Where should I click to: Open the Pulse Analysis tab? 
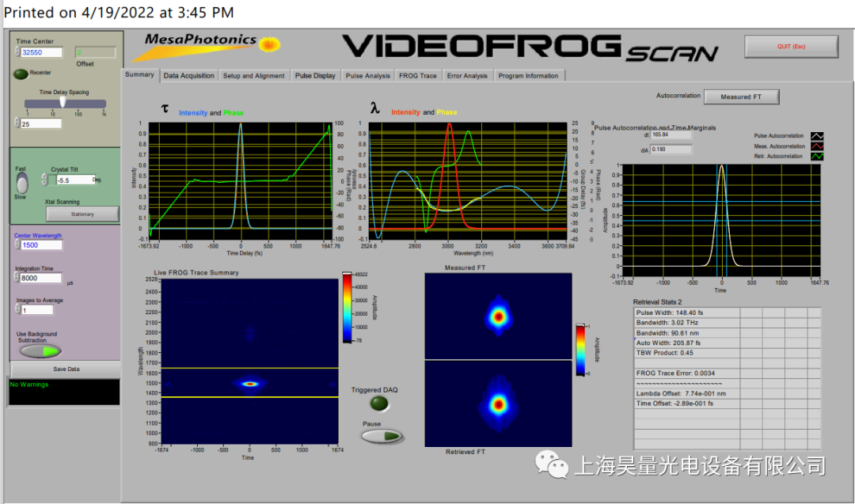pyautogui.click(x=367, y=76)
